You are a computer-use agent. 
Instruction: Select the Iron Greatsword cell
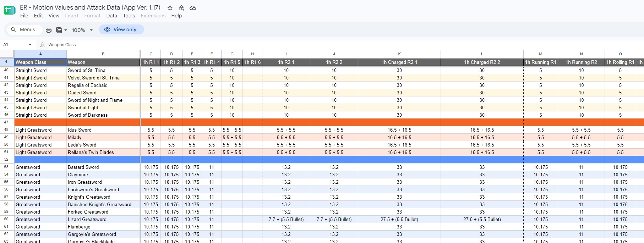[x=103, y=182]
